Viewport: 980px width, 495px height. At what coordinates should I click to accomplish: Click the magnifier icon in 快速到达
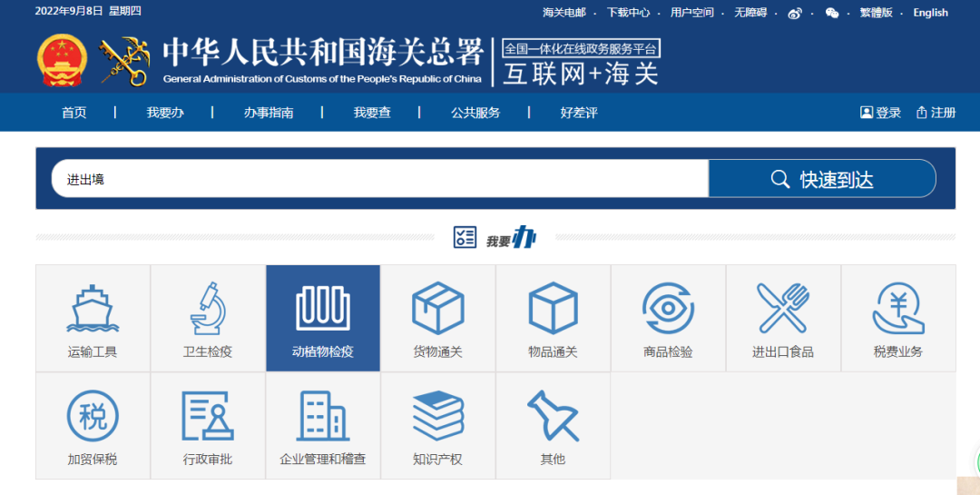780,179
